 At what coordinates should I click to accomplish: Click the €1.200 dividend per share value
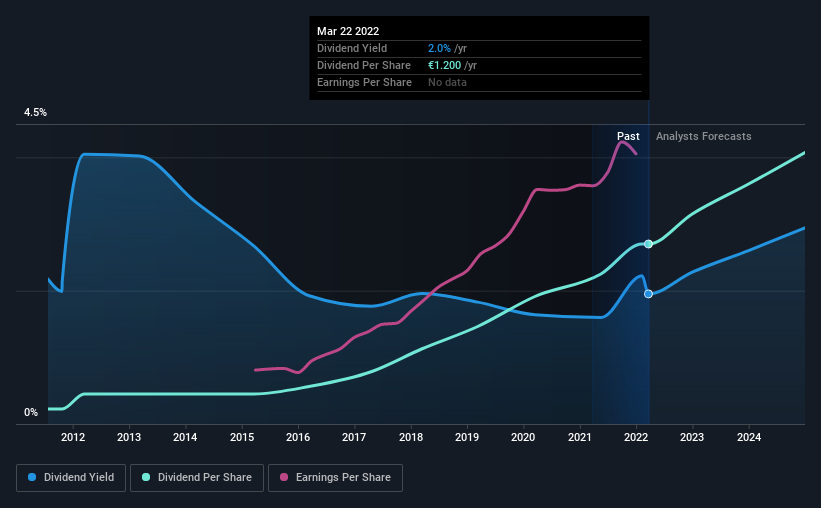444,65
